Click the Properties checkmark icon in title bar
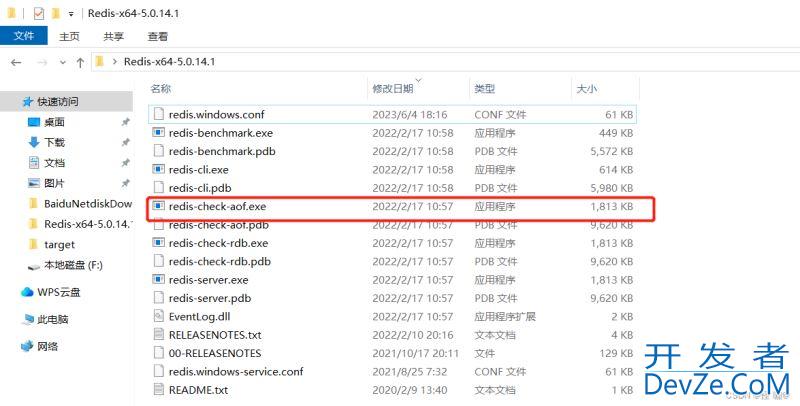The height and width of the screenshot is (406, 800). point(39,13)
